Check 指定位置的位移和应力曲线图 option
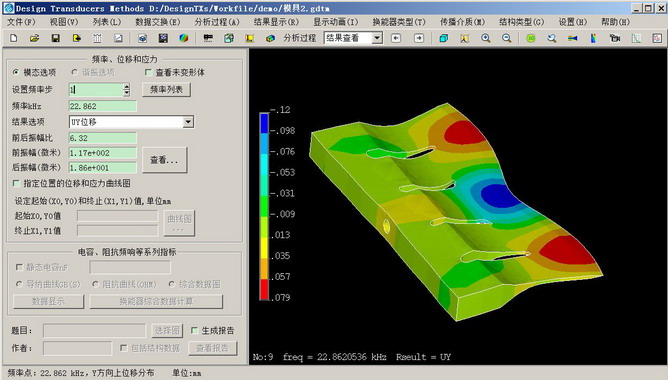The image size is (668, 380). pos(16,184)
